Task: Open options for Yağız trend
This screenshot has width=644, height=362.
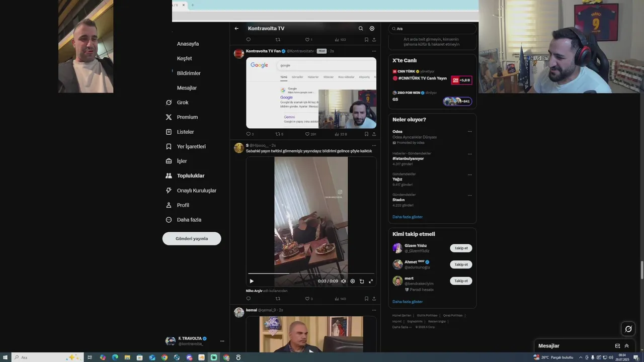Action: 469,174
